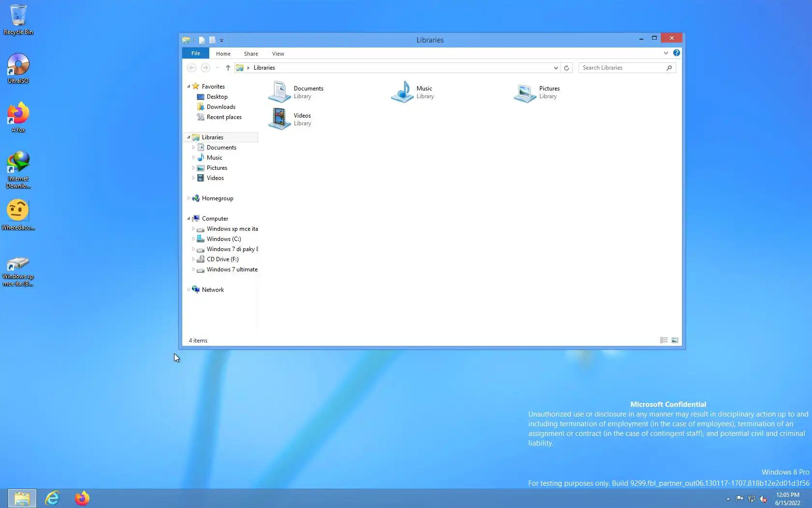The image size is (812, 508).
Task: Select CD Drive (F:) in the tree
Action: point(222,259)
